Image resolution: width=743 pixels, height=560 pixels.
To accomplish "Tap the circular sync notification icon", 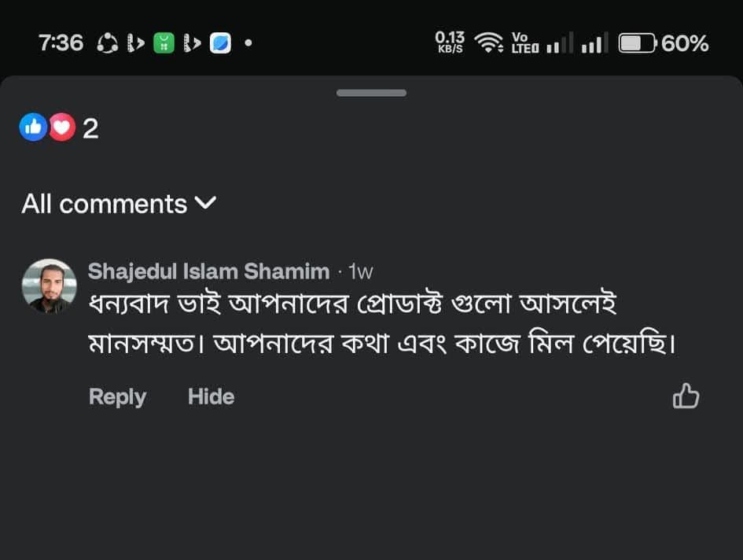I will click(107, 43).
